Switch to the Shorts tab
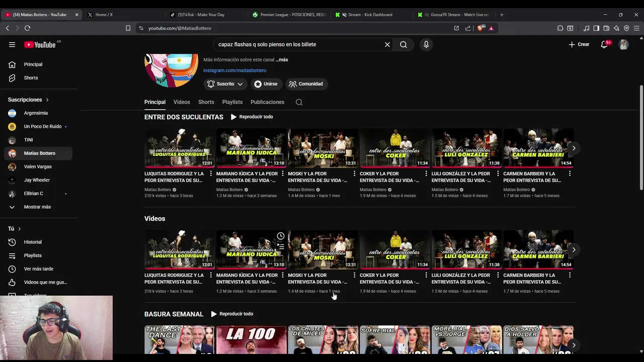Viewport: 644px width, 362px height. tap(206, 102)
